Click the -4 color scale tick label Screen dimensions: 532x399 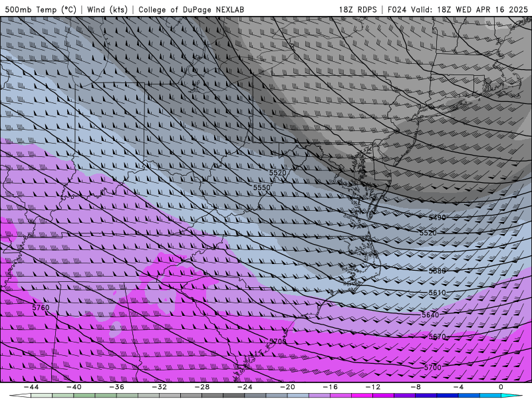(458, 387)
